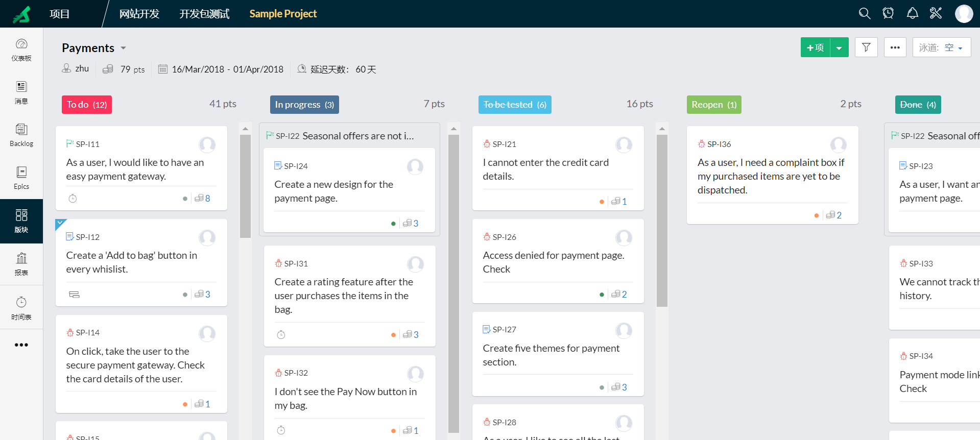The image size is (980, 440).
Task: Click the three-dots more options button
Action: [x=895, y=47]
